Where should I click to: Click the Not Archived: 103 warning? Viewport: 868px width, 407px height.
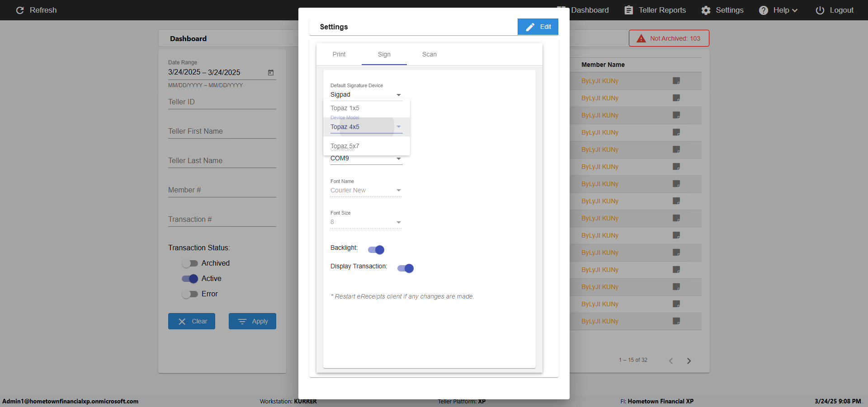click(669, 38)
